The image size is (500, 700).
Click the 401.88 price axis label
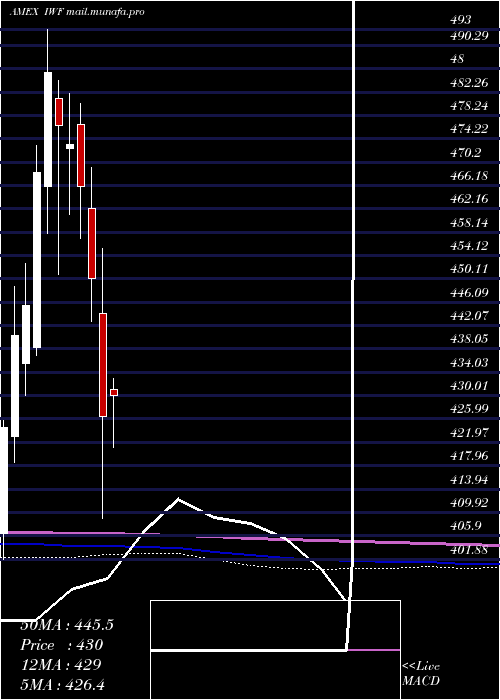click(x=469, y=550)
